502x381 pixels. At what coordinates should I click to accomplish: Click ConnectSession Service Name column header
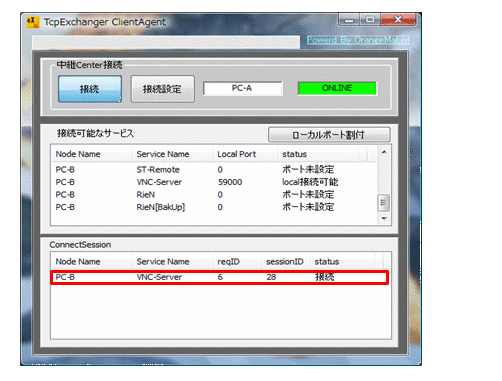pos(172,262)
